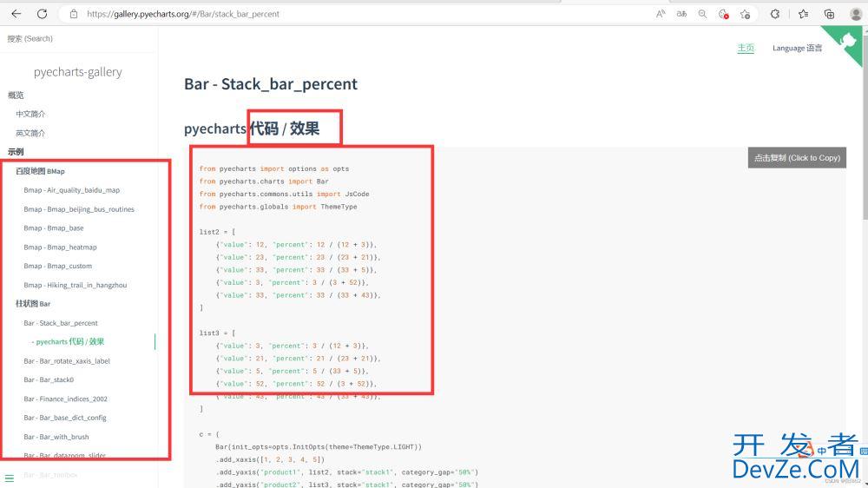Open Bar - Bar_rotate_xaxis_label example

click(67, 361)
